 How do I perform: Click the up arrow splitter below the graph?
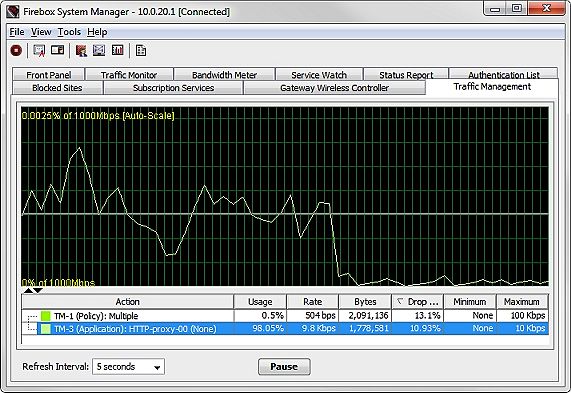pyautogui.click(x=28, y=290)
